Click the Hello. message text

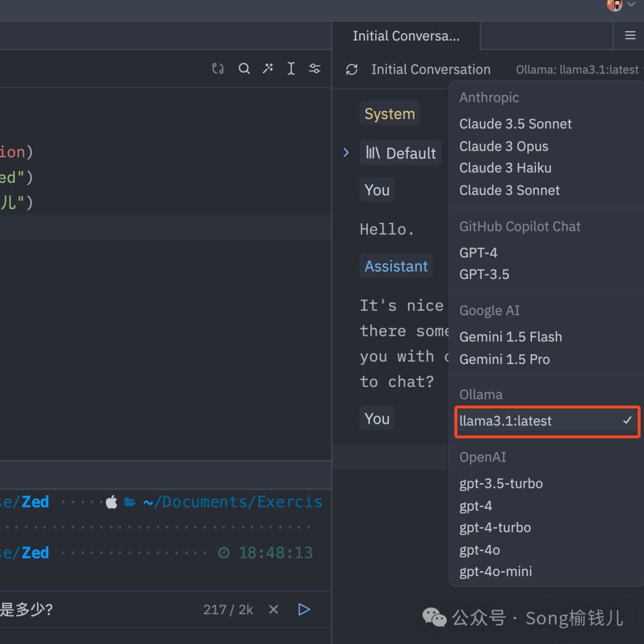(386, 229)
